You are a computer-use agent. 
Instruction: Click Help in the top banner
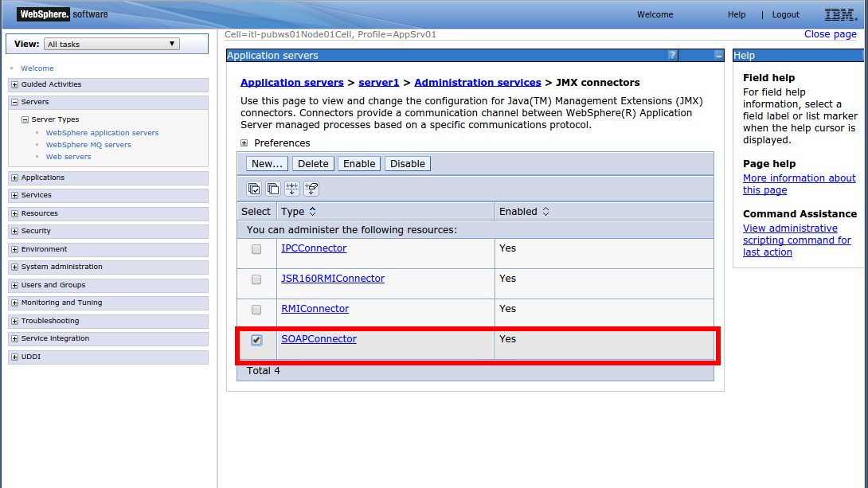click(737, 14)
